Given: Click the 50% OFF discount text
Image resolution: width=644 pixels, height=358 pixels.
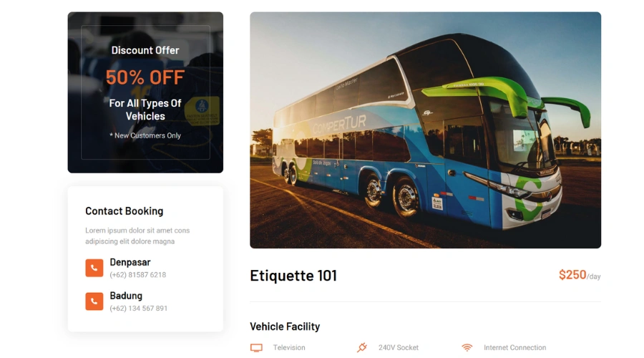Looking at the screenshot, I should point(145,77).
